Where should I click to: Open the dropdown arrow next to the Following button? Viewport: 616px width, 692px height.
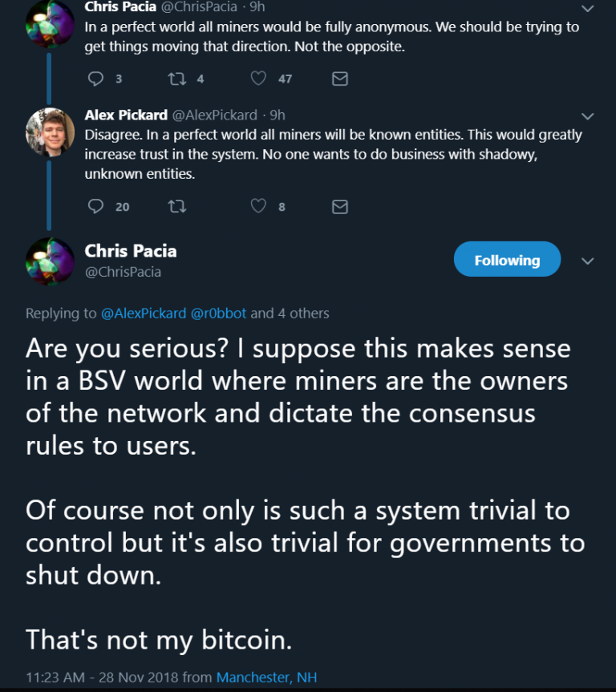click(x=588, y=261)
